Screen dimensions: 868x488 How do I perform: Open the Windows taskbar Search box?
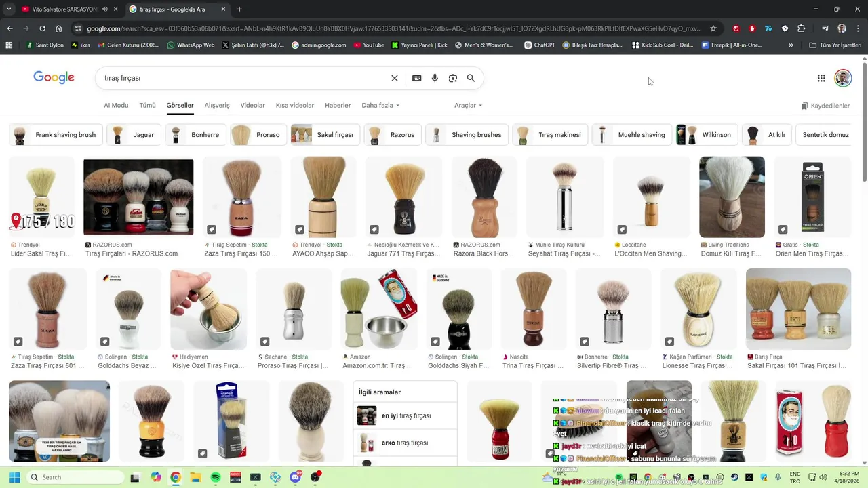(74, 477)
